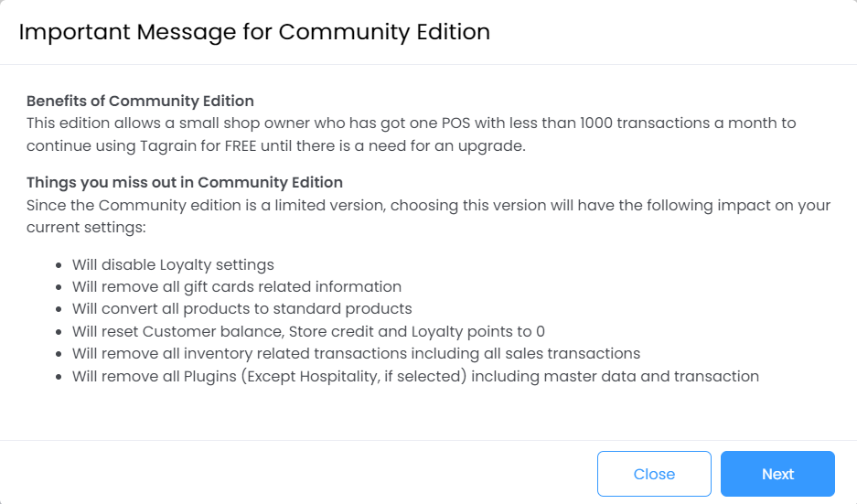
Task: Click the bullet dot before 'Will remove all gift cards'
Action: 59,288
